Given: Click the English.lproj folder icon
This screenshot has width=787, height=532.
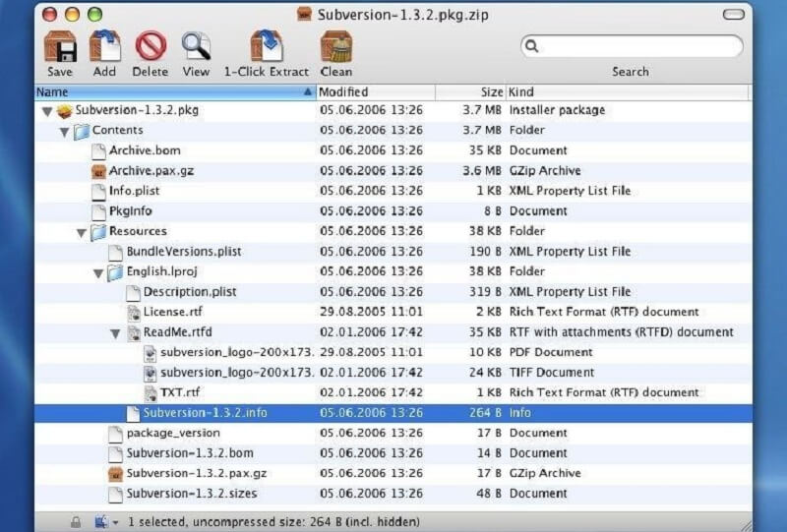Looking at the screenshot, I should point(115,272).
